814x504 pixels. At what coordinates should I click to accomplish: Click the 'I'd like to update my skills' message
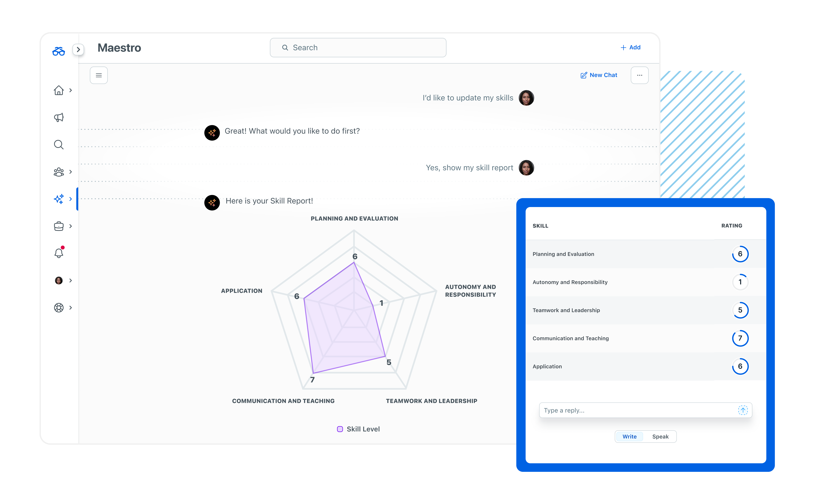point(468,98)
